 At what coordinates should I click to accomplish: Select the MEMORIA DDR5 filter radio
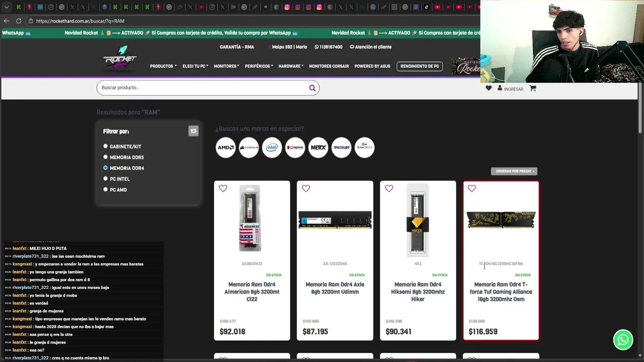tap(105, 157)
